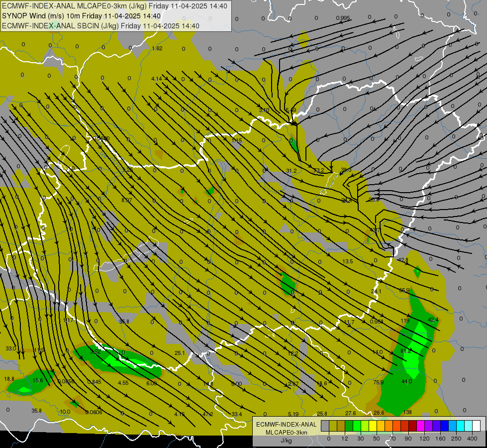Click the gold legend swatch above 50
The image size is (487, 448).
click(x=381, y=426)
